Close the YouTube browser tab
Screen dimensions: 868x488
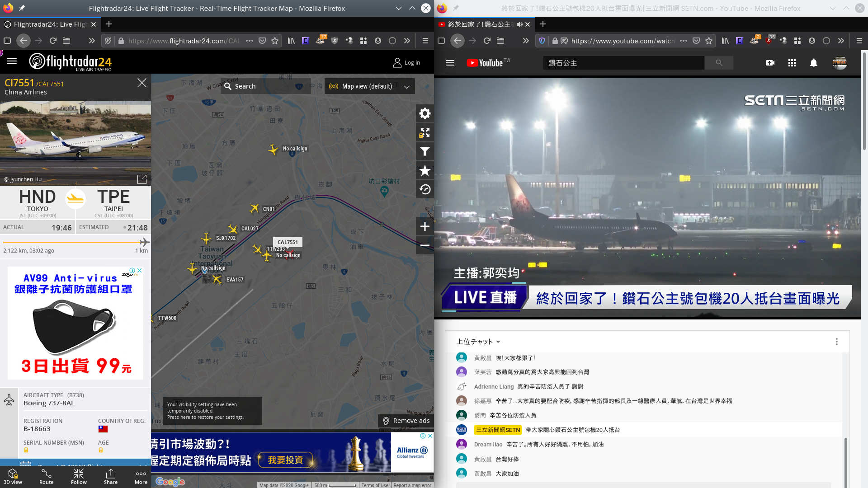coord(528,24)
